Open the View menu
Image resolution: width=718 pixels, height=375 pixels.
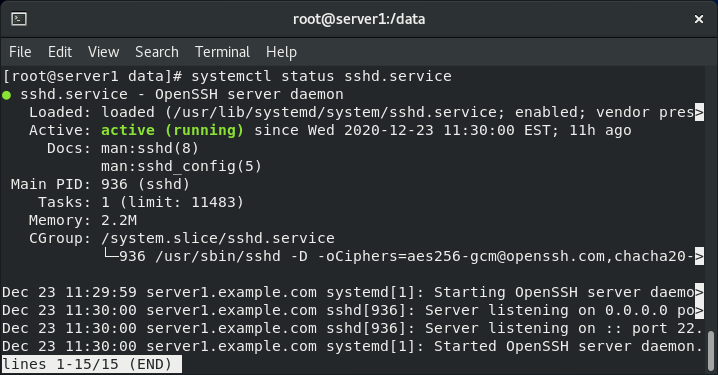(103, 52)
